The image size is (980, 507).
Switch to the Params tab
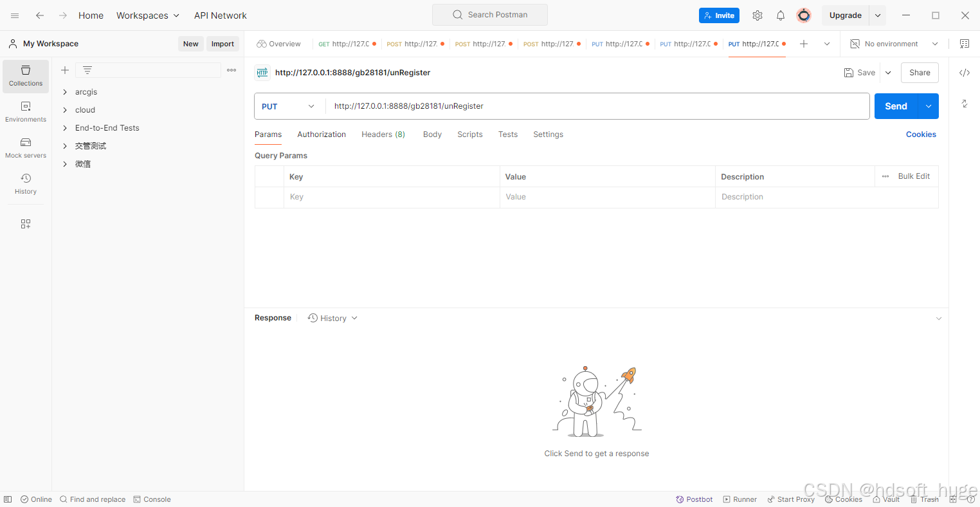[268, 134]
